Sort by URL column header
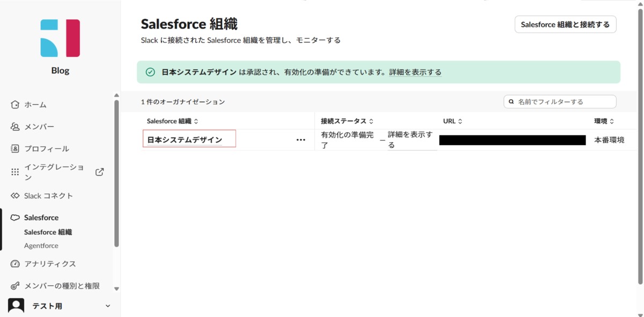The width and height of the screenshot is (644, 317). pyautogui.click(x=452, y=121)
